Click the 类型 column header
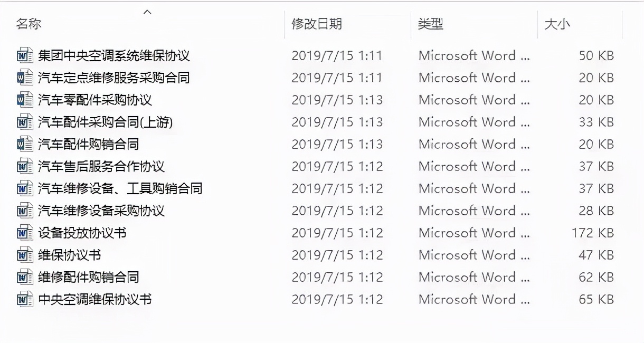Viewport: 644px width, 343px height. 431,24
